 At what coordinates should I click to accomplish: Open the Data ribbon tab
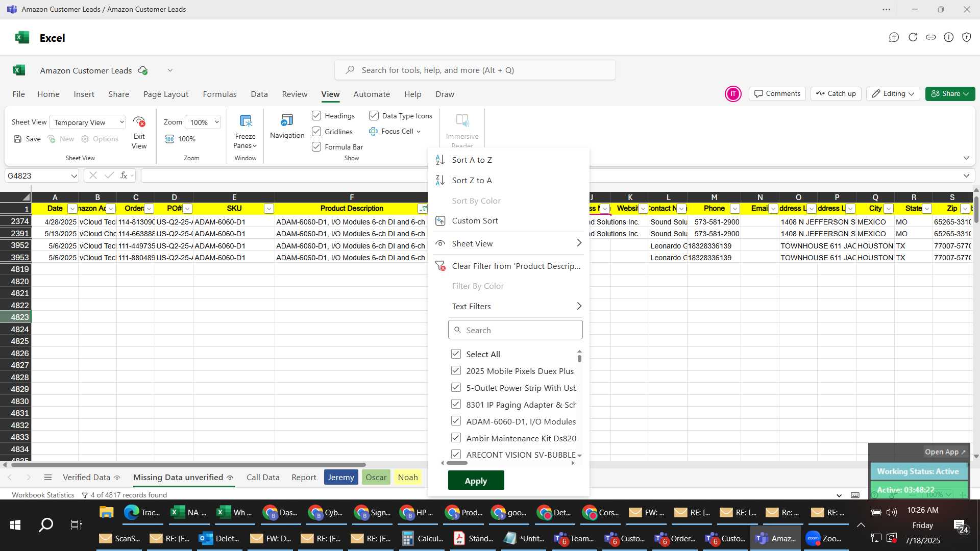pos(259,94)
